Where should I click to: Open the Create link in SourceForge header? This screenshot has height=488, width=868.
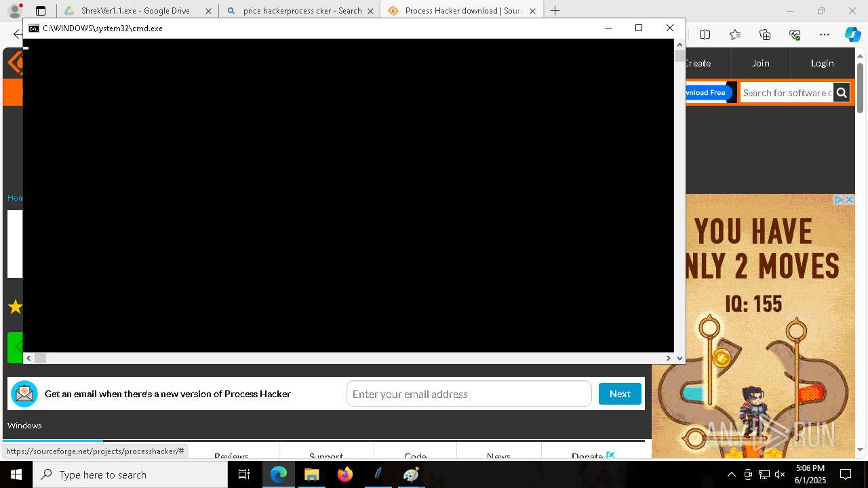point(698,63)
